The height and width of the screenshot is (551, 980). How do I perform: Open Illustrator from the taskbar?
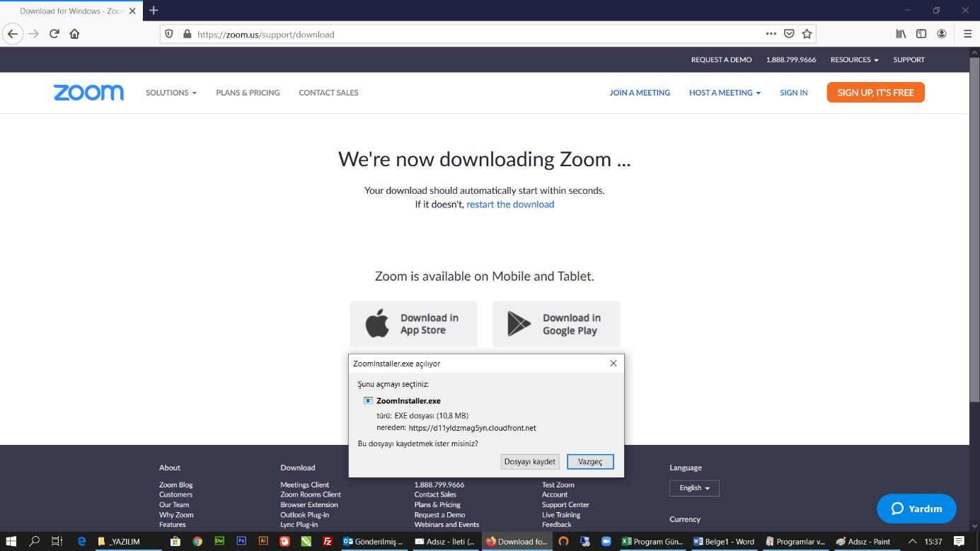click(263, 541)
